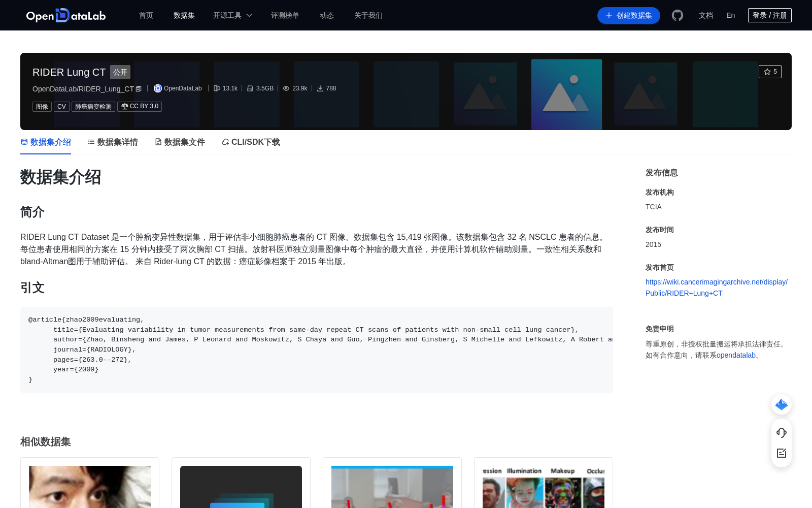
Task: Open the OpenDataLab logo homepage
Action: [x=66, y=15]
